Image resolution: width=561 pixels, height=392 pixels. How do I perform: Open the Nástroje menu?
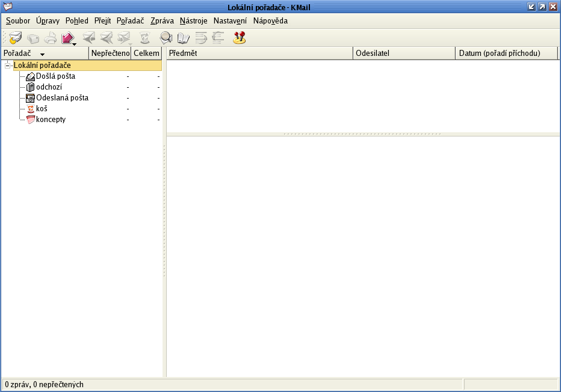coord(194,20)
